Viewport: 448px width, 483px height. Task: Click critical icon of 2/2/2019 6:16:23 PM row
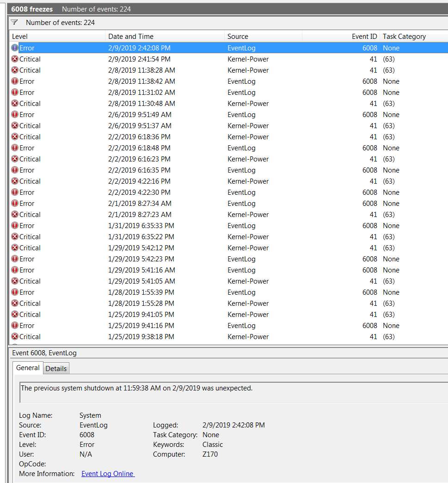[15, 159]
